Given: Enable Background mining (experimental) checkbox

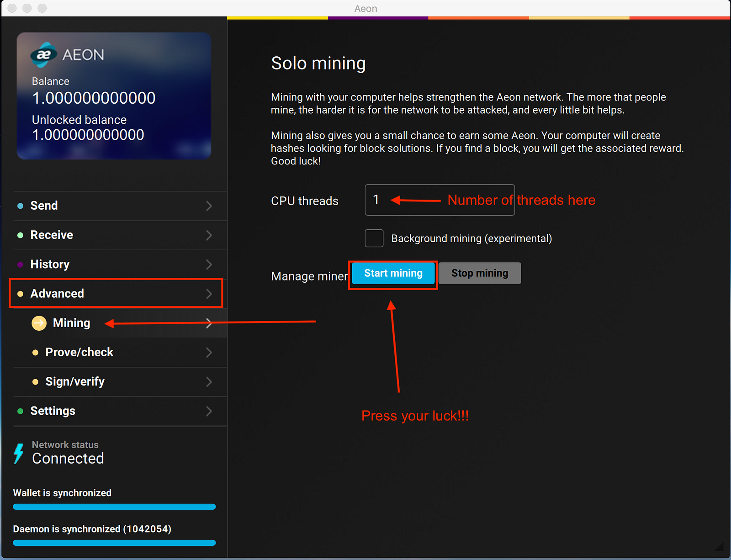Looking at the screenshot, I should point(374,238).
